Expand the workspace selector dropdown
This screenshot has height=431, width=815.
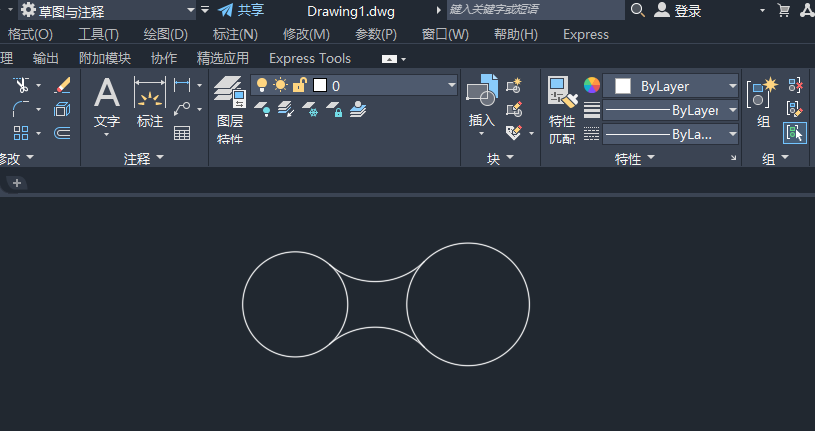[x=190, y=10]
